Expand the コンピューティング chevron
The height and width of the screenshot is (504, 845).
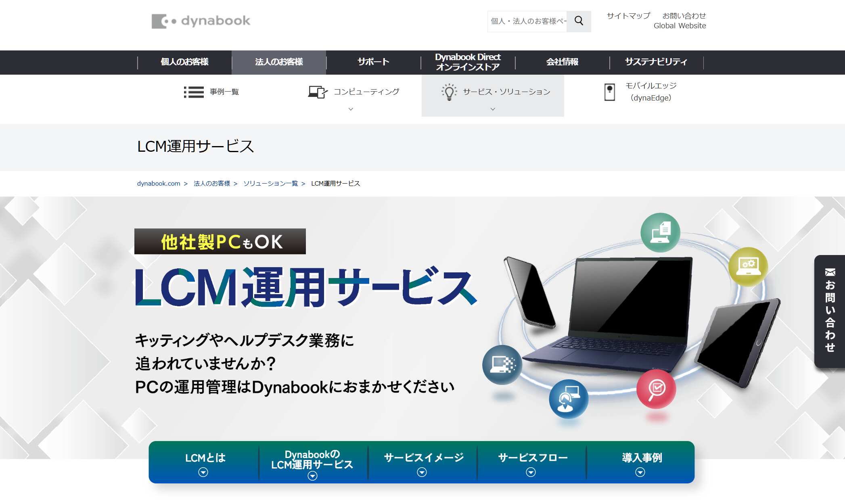click(x=351, y=109)
